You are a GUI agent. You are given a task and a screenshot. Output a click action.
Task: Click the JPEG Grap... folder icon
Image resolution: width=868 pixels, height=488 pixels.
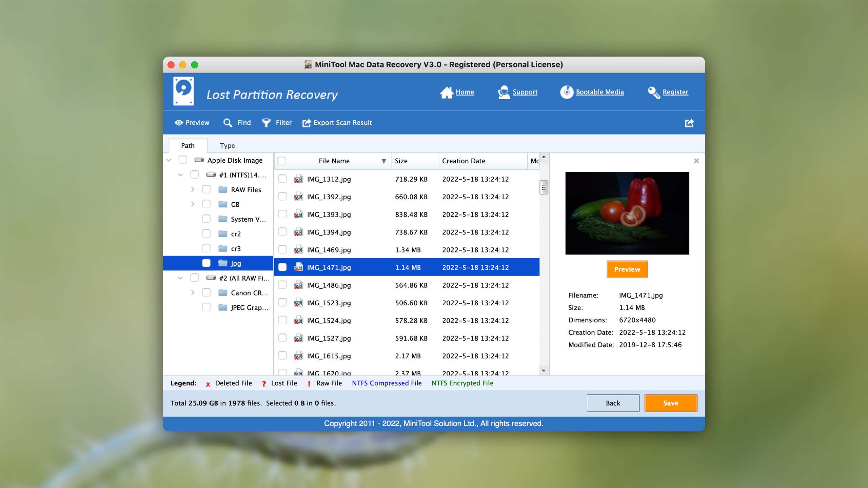(223, 307)
